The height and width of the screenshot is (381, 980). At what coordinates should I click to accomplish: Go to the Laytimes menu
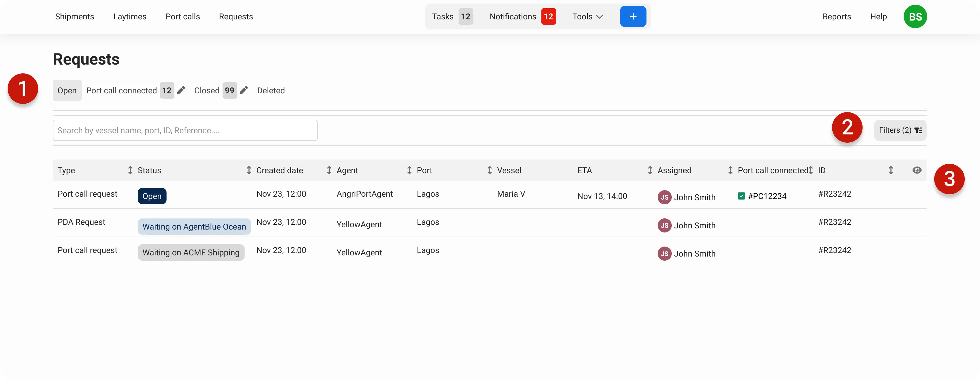point(130,16)
